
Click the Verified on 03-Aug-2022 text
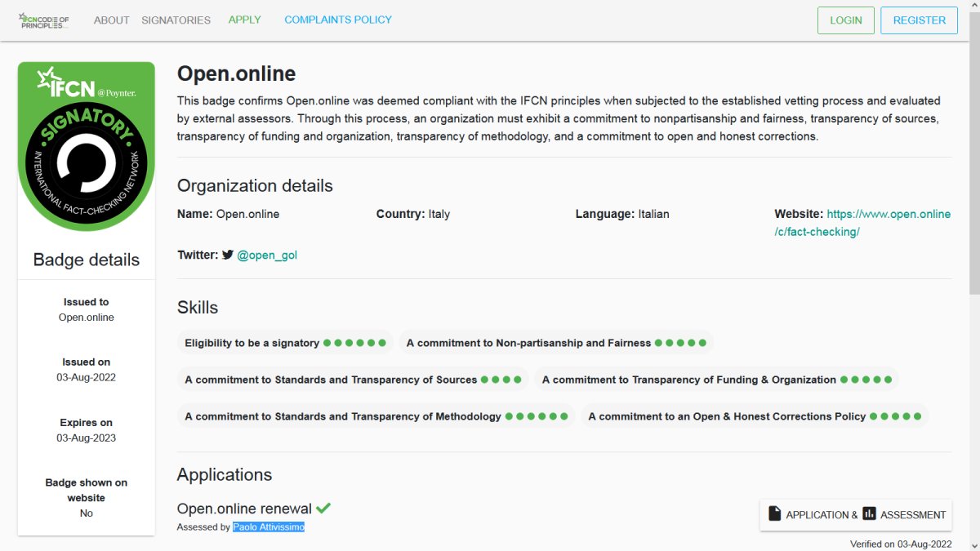click(x=901, y=544)
